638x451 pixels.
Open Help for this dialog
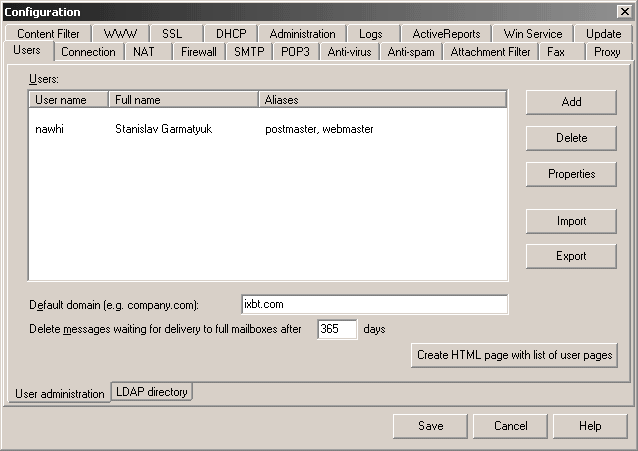coord(590,426)
